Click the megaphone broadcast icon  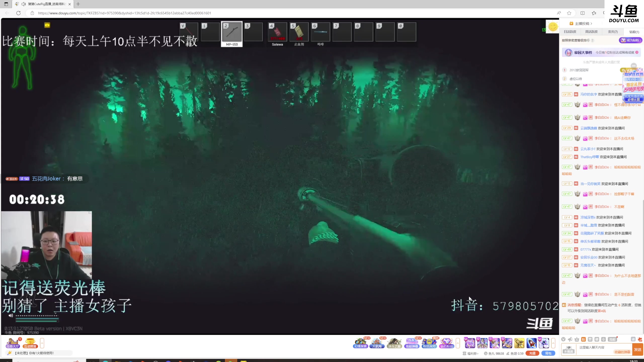click(x=570, y=339)
